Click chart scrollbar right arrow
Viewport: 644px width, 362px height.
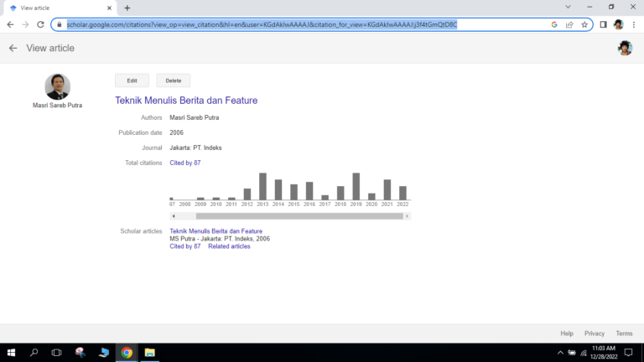point(407,216)
